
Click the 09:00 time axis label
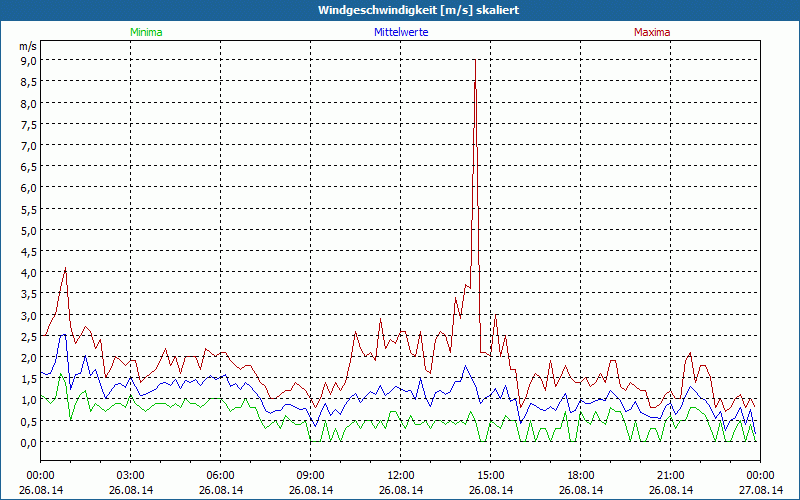tap(311, 476)
